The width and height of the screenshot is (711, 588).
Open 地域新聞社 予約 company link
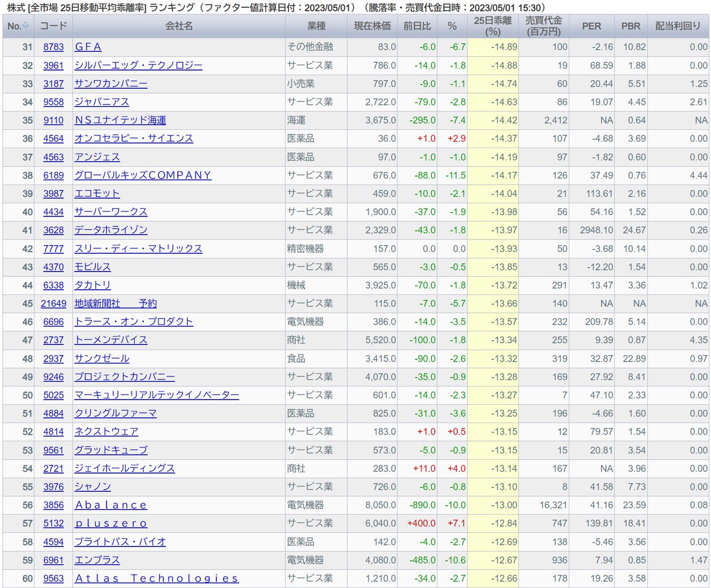tap(116, 303)
